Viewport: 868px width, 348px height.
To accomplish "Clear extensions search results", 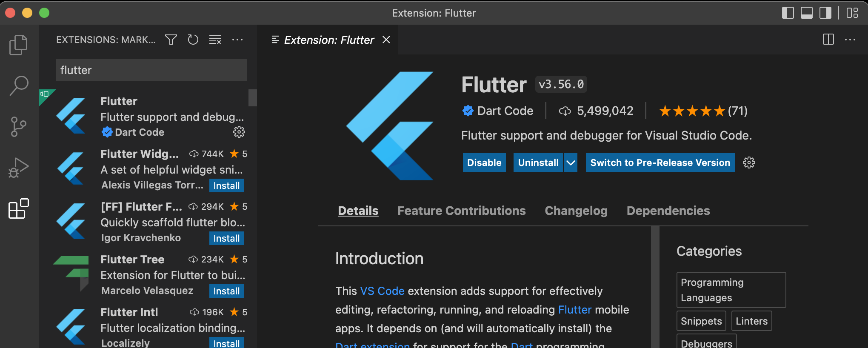I will (215, 40).
